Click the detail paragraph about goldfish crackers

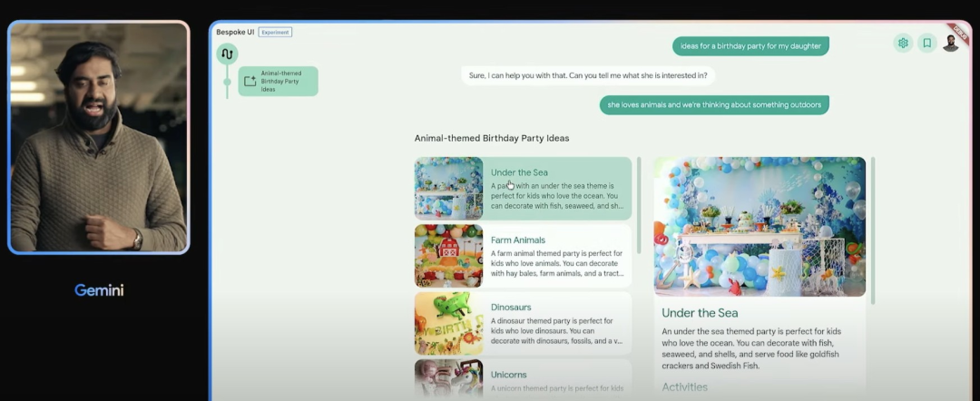(752, 348)
